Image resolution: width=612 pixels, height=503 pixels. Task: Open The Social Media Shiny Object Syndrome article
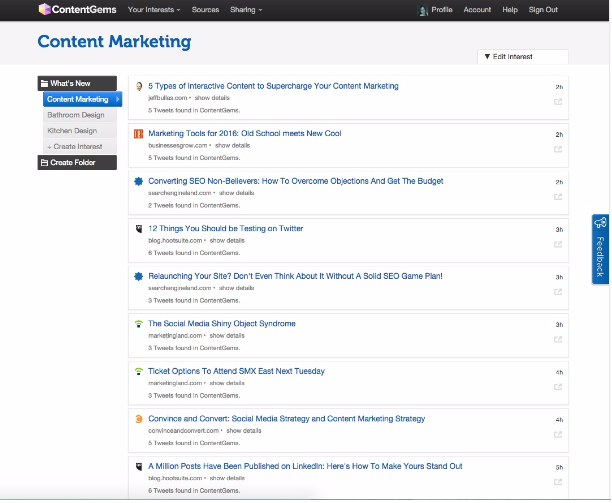click(222, 323)
